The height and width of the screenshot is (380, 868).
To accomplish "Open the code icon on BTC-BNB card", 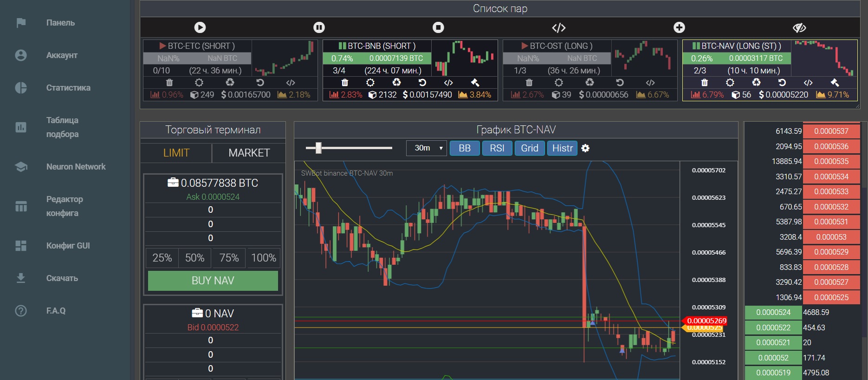I will 448,83.
